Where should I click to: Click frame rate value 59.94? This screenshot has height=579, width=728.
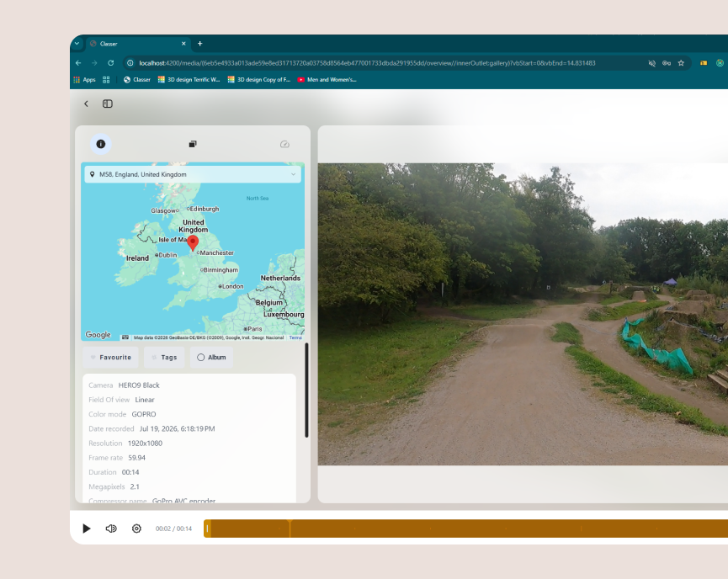coord(136,457)
